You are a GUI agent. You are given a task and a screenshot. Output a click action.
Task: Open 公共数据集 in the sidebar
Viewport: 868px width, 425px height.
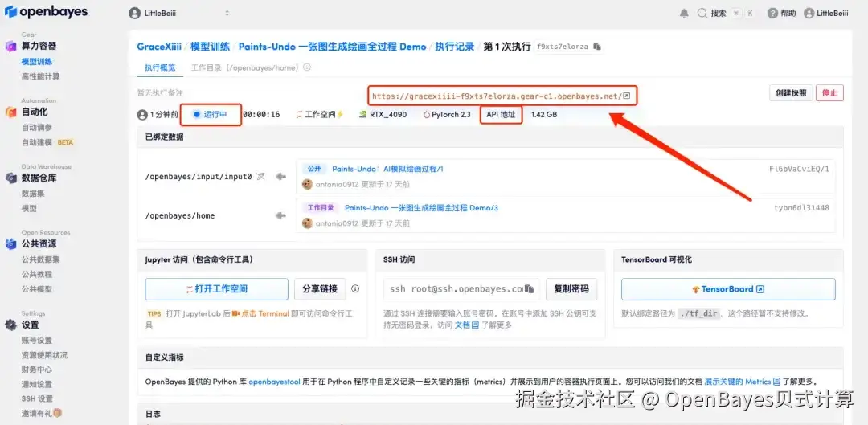pyautogui.click(x=40, y=259)
